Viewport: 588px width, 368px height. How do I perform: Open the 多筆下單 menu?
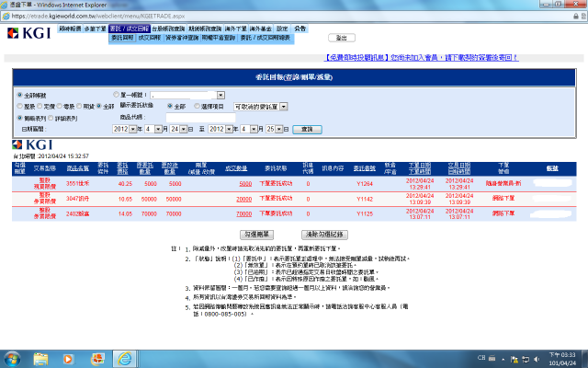(x=96, y=29)
